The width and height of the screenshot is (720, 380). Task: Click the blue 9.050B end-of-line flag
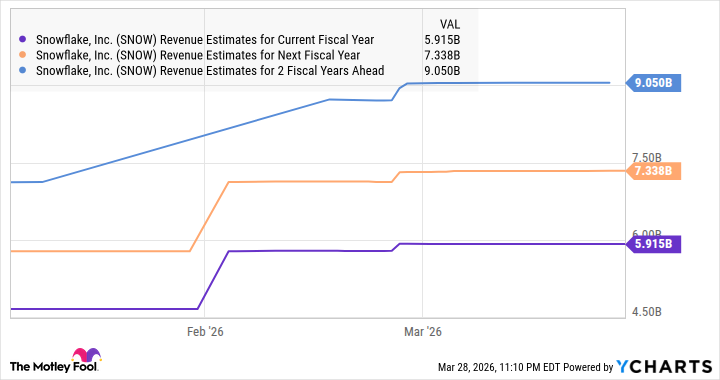pos(653,83)
